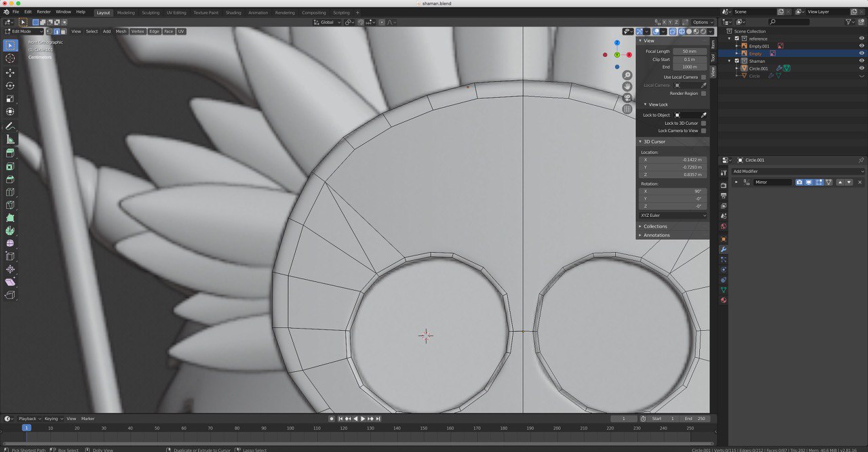This screenshot has height=452, width=868.
Task: Switch to the Modeling workspace tab
Action: tap(125, 12)
